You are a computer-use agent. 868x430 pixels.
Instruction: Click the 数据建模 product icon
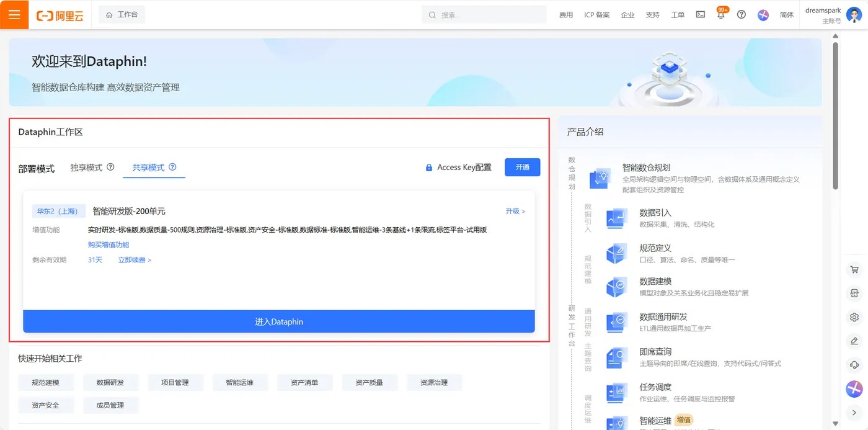coord(618,287)
